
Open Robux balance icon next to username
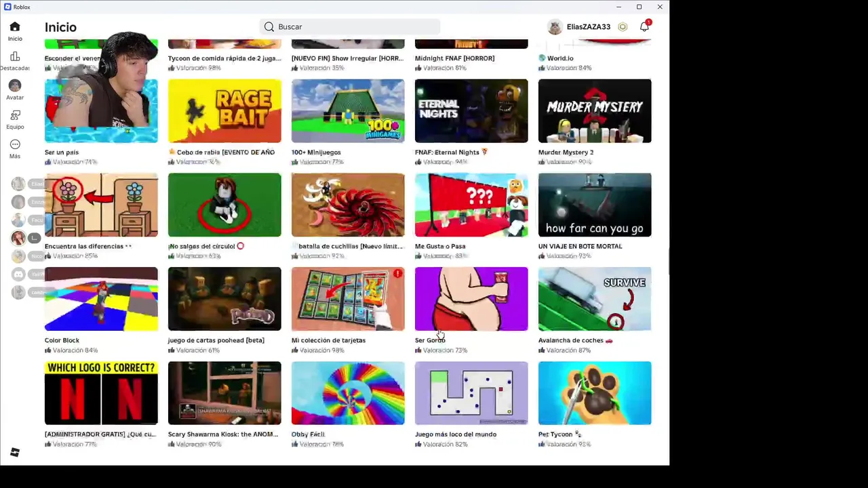click(623, 26)
